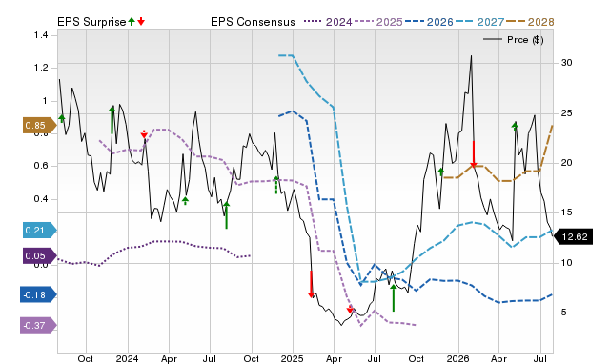Click the 10 price axis label
Image resolution: width=610 pixels, height=364 pixels.
point(567,263)
